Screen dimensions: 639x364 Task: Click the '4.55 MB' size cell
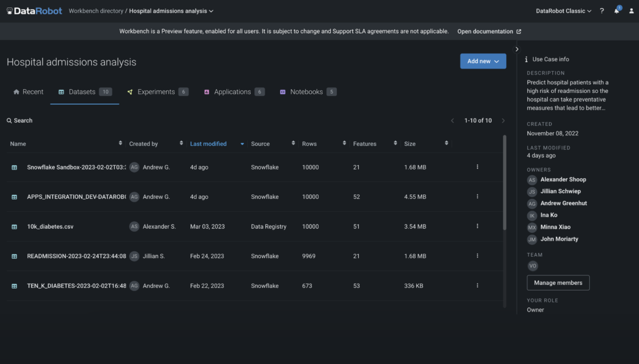point(415,197)
